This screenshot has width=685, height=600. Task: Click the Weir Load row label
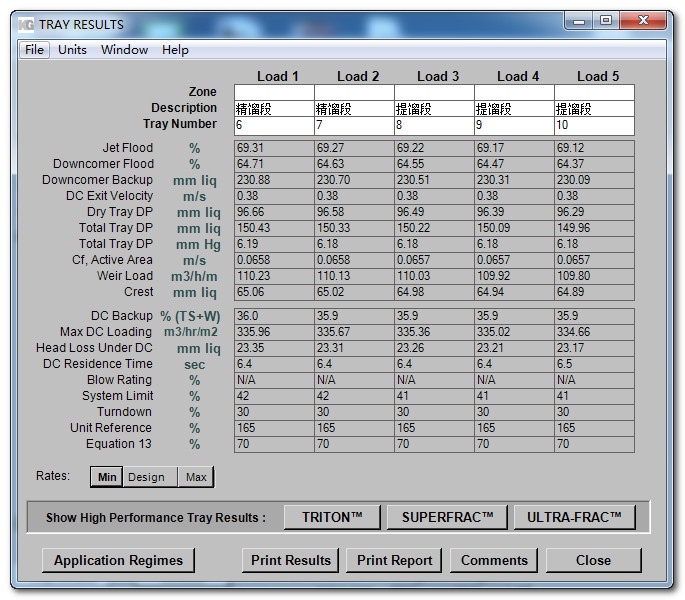pyautogui.click(x=125, y=276)
